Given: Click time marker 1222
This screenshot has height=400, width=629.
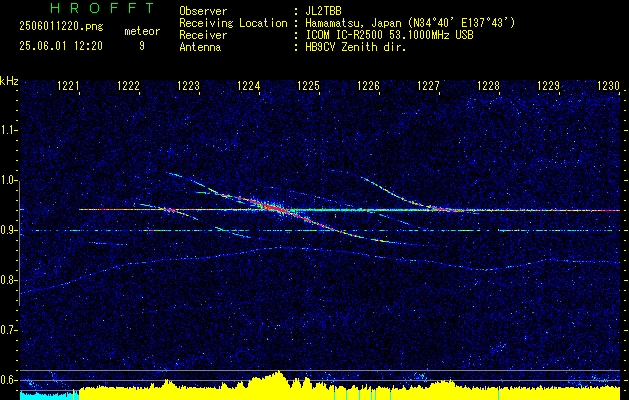Looking at the screenshot, I should (128, 86).
